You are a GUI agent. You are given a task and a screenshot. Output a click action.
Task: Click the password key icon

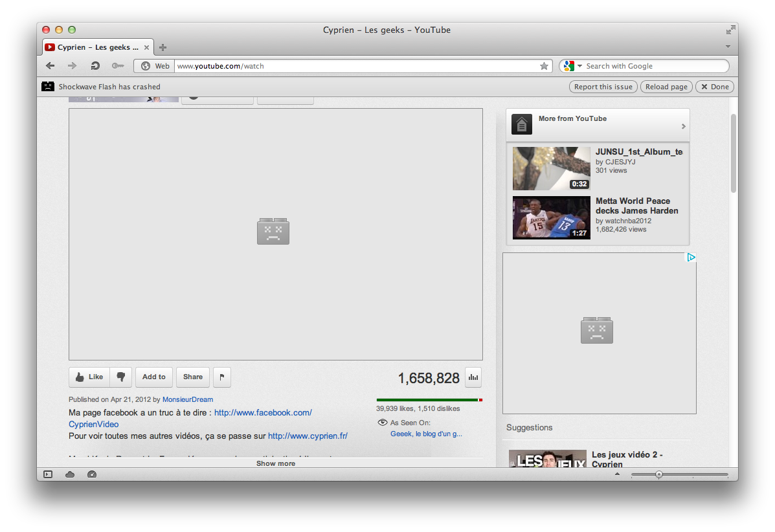pyautogui.click(x=117, y=66)
